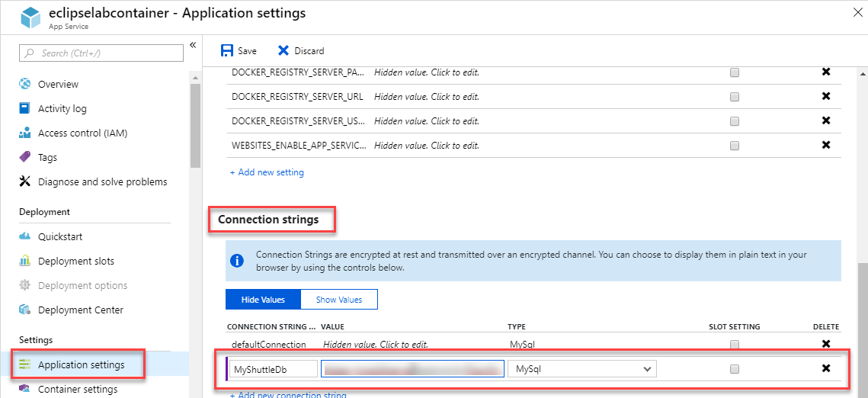Image resolution: width=868 pixels, height=398 pixels.
Task: Click the defaultConnection name cell
Action: [268, 345]
